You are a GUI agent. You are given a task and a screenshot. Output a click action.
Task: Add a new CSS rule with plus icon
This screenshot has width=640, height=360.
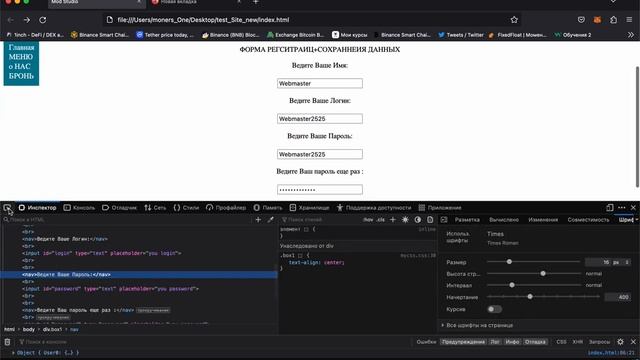393,220
